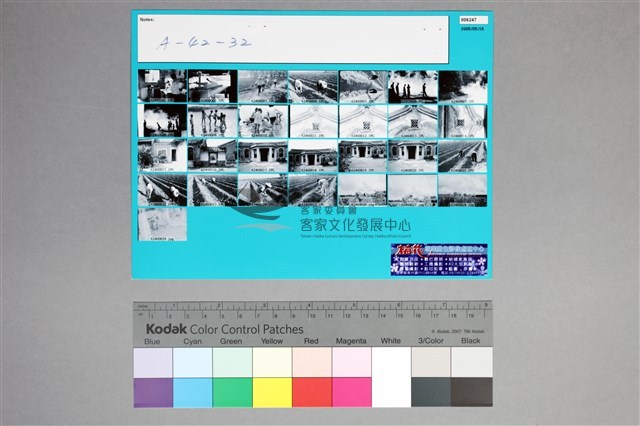This screenshot has width=640, height=426.
Task: Select the "006247" number label
Action: [x=473, y=20]
